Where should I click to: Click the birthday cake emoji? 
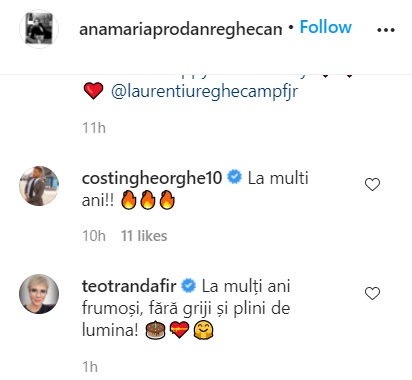click(x=156, y=330)
